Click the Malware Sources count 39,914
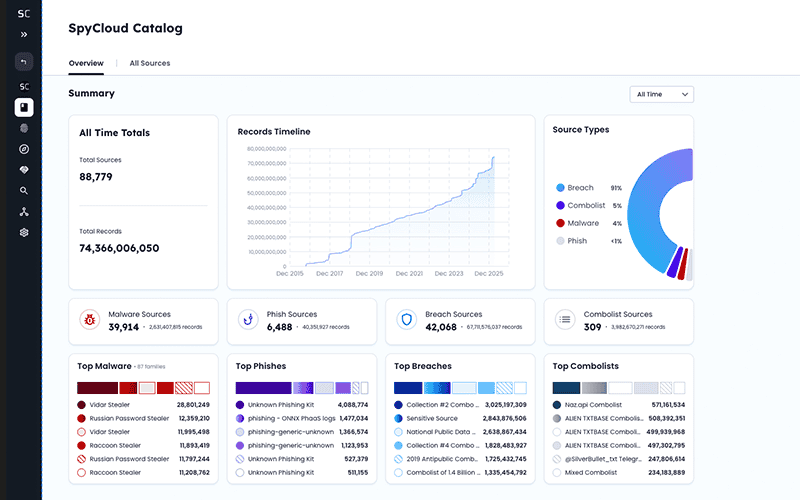This screenshot has width=800, height=500. pyautogui.click(x=123, y=328)
